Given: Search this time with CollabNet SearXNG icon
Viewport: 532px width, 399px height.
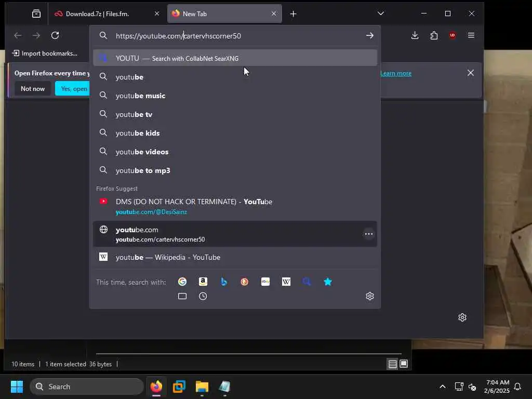Looking at the screenshot, I should click(x=307, y=282).
